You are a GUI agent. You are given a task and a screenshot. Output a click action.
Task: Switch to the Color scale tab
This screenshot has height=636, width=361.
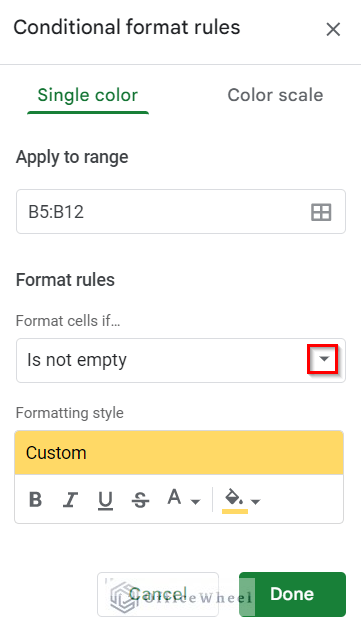(275, 95)
